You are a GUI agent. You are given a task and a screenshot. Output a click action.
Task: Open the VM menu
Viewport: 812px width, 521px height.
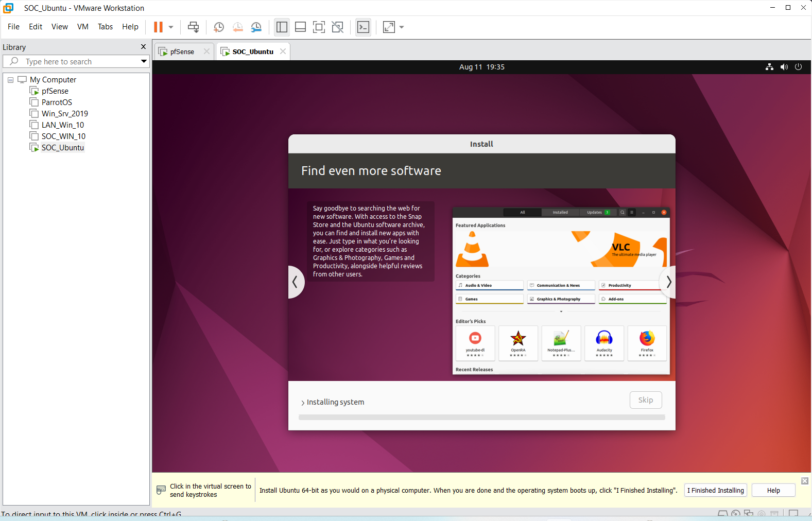83,27
